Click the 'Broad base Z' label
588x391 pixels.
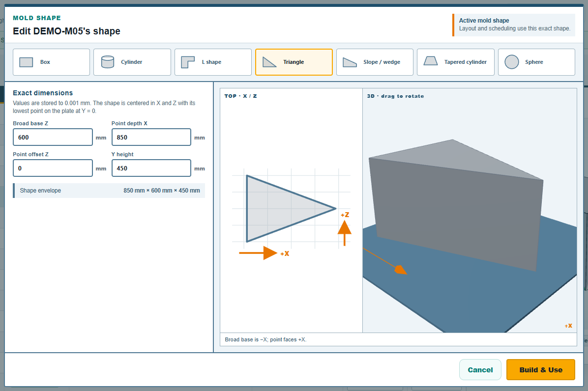click(30, 123)
